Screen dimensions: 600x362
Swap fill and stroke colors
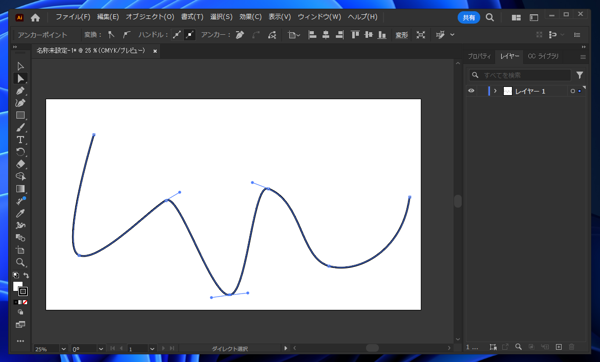(26, 275)
